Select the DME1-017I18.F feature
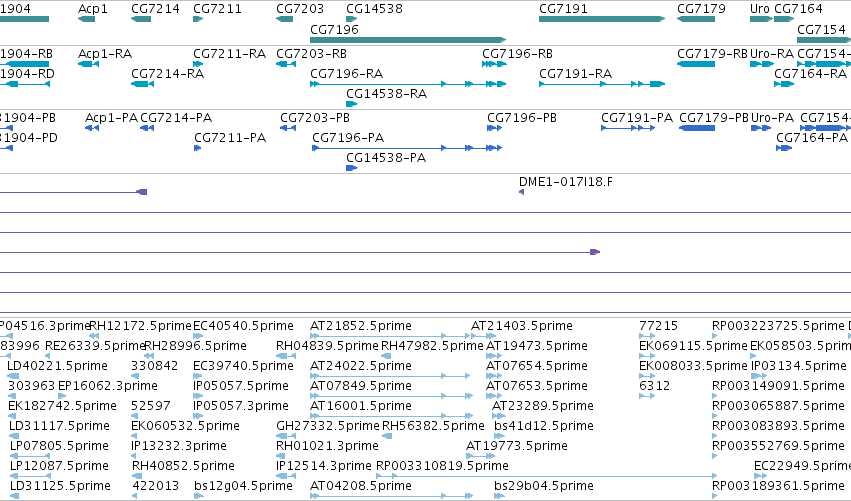This screenshot has width=851, height=501. pos(566,182)
